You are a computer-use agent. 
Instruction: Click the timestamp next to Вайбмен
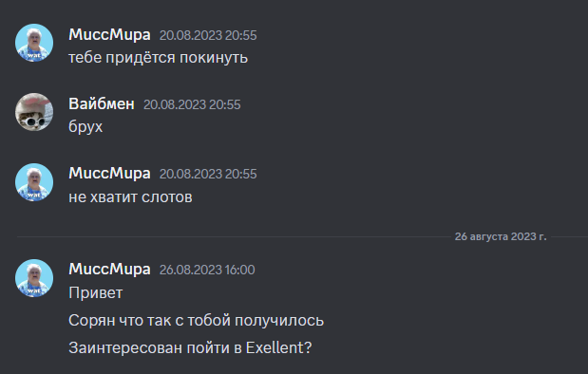(x=192, y=105)
